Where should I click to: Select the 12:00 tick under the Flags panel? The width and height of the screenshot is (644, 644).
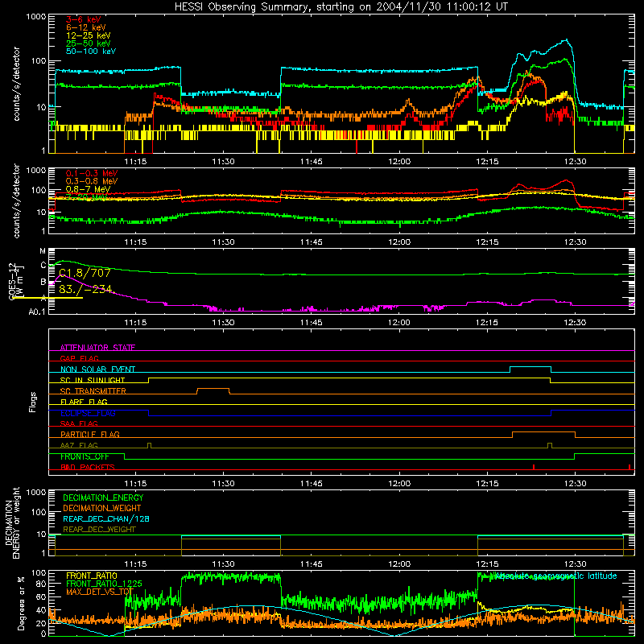[399, 484]
